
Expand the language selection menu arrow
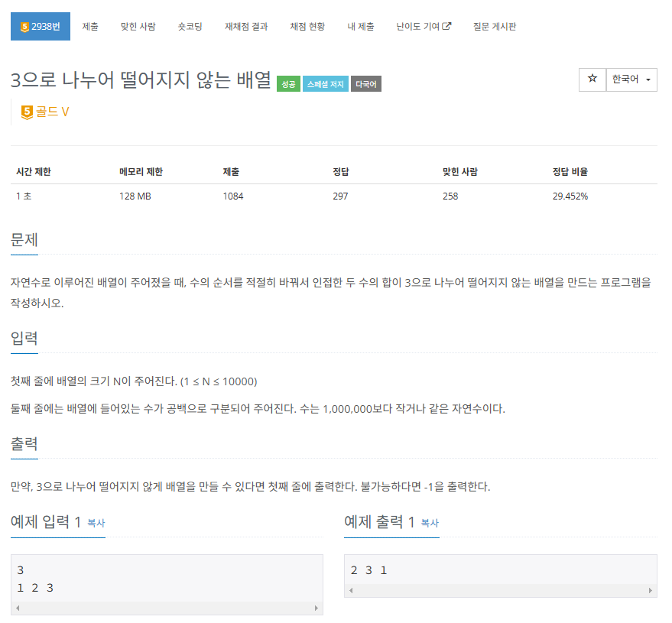647,79
